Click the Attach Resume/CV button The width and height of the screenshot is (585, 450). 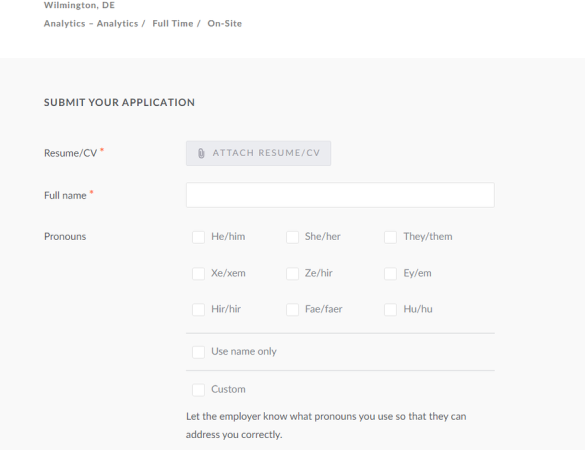pyautogui.click(x=259, y=153)
